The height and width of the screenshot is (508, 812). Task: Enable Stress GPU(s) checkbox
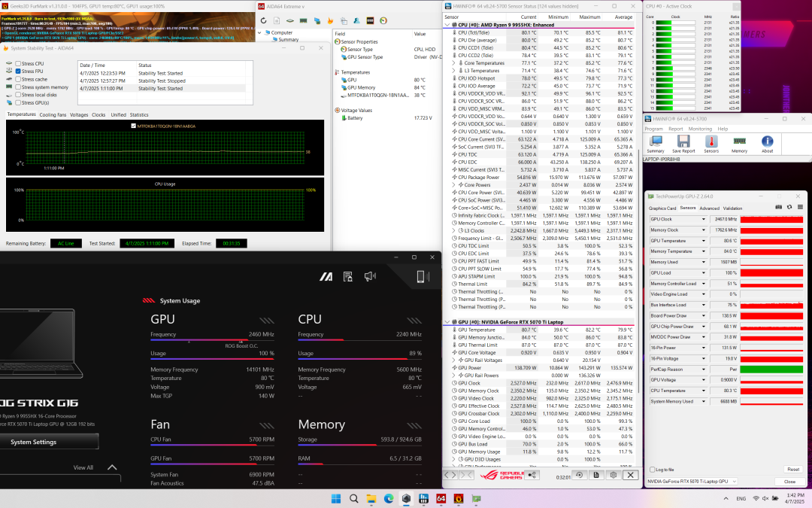pyautogui.click(x=18, y=102)
